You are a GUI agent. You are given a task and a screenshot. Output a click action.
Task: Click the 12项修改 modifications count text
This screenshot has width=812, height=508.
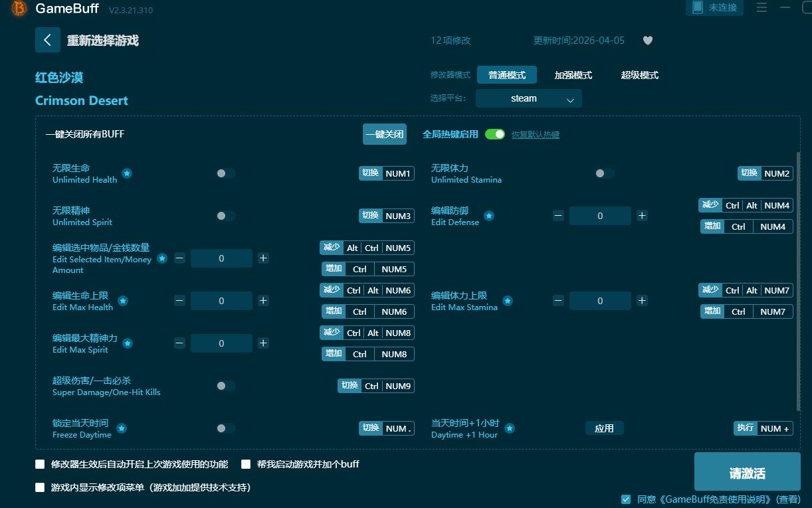451,41
